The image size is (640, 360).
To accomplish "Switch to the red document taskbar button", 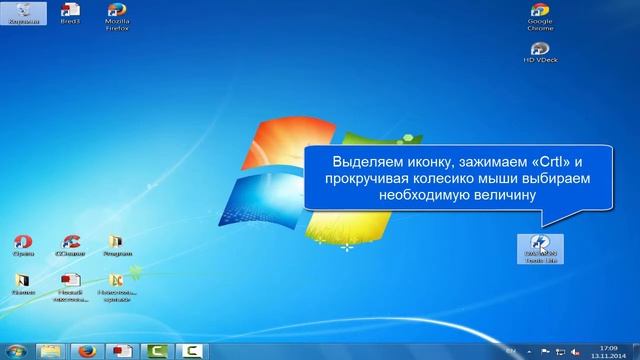I will click(122, 351).
